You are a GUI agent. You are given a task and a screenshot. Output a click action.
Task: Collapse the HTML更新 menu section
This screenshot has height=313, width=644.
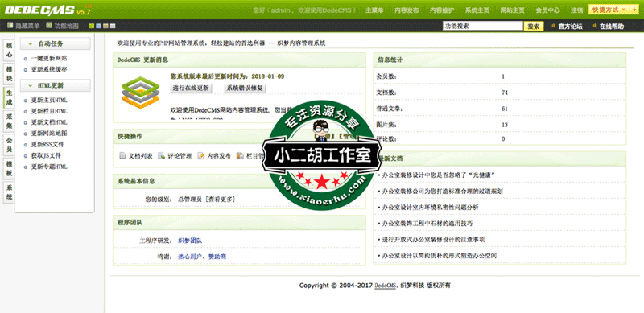[55, 85]
